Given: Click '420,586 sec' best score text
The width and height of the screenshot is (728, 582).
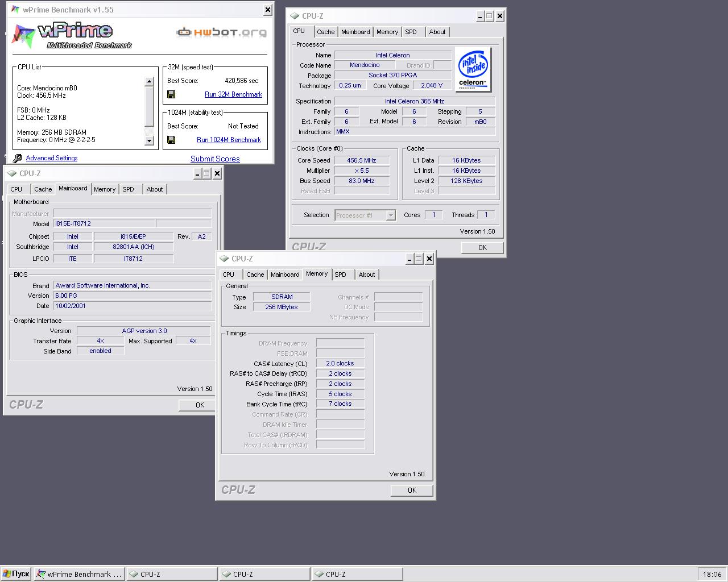Looking at the screenshot, I should point(242,81).
